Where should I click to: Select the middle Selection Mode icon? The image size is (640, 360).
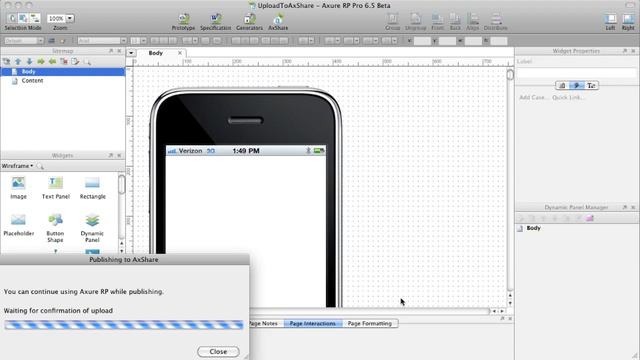[23, 18]
